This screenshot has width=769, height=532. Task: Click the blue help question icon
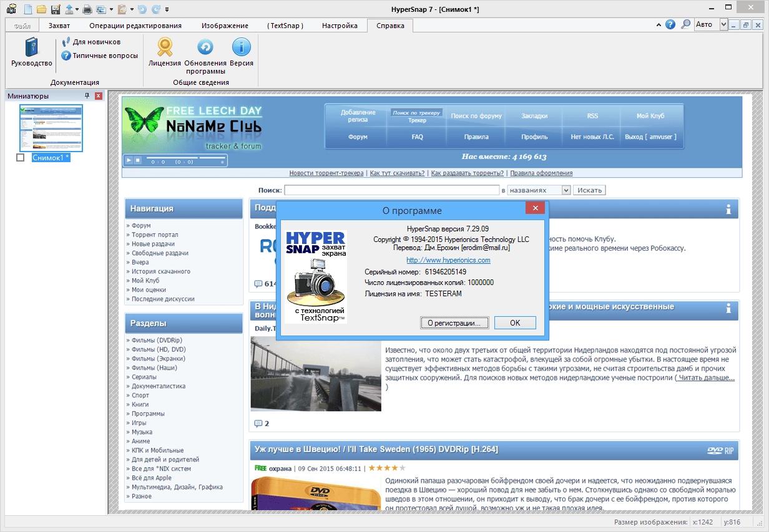670,25
